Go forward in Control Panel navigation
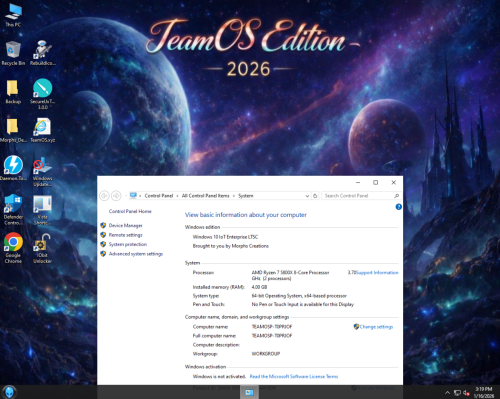 (x=116, y=196)
